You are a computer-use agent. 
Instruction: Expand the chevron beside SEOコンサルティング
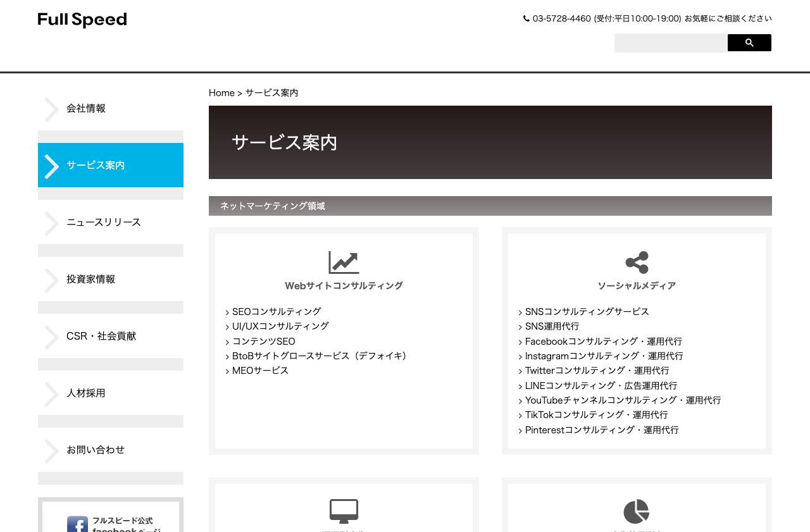(227, 311)
